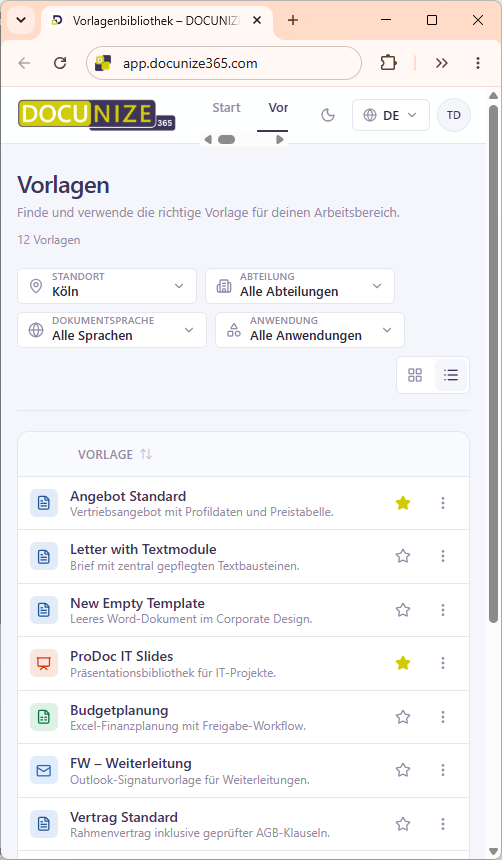502x860 pixels.
Task: Open the browser extensions puzzle icon
Action: click(388, 63)
